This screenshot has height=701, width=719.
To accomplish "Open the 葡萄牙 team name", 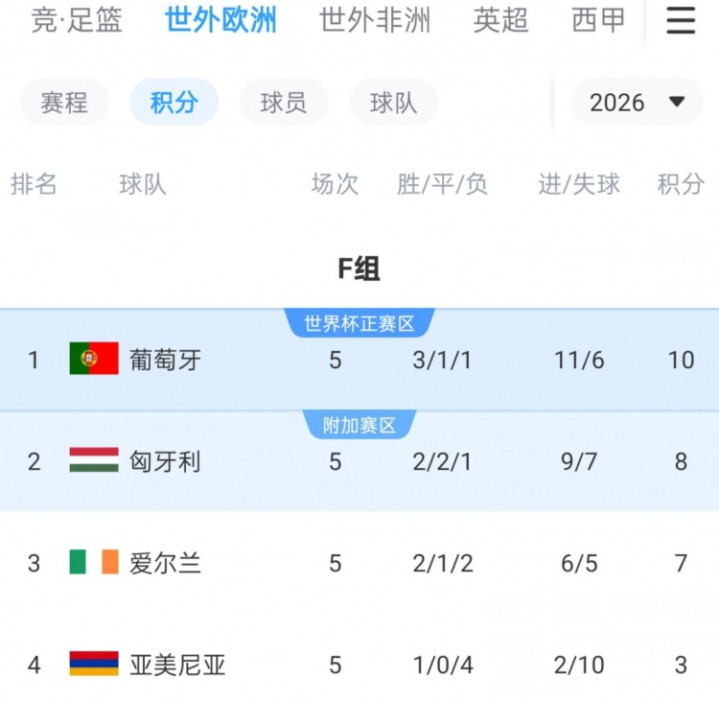I will (x=165, y=360).
